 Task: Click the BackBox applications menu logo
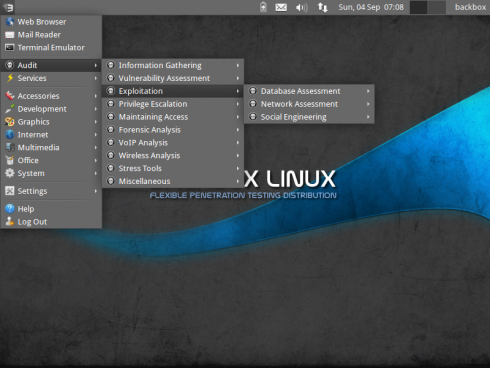pos(8,7)
